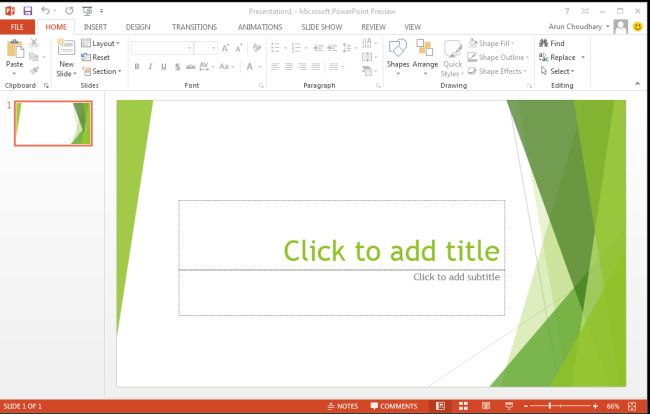Select the Format Painter brush icon
Screen dimensions: 650x414
[x=34, y=71]
